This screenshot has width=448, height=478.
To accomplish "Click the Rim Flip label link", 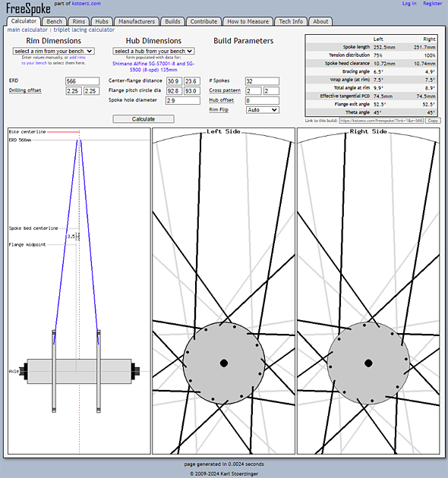I will coord(219,110).
